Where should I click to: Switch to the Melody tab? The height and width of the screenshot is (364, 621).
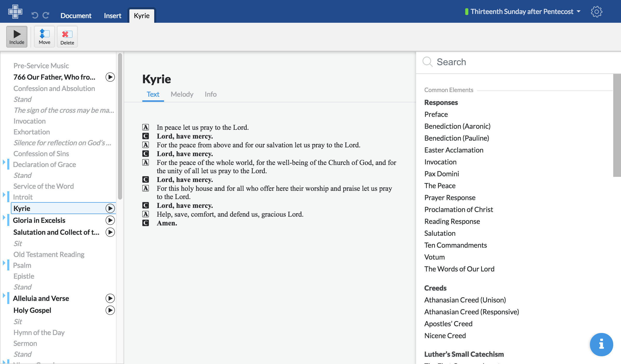tap(182, 94)
